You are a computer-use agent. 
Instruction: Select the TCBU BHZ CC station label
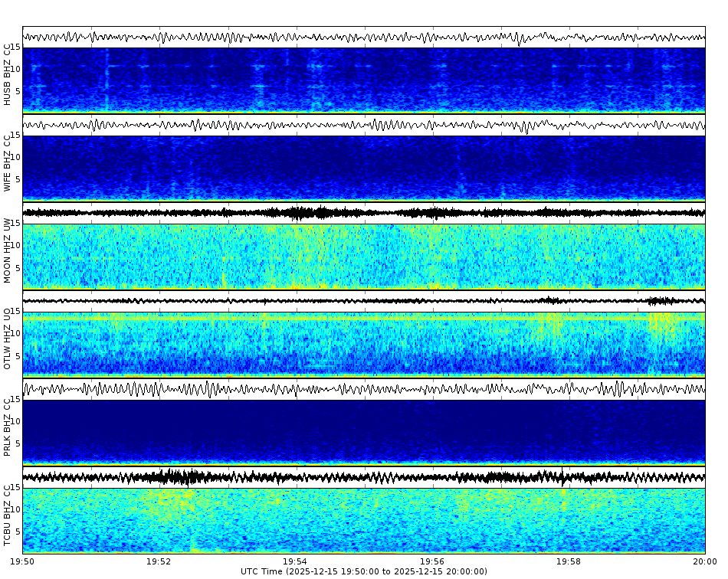[8, 513]
